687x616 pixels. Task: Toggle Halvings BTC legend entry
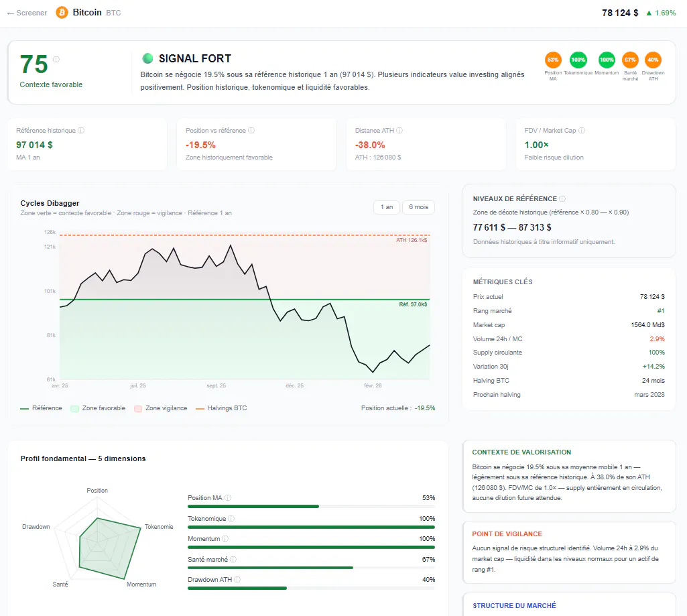(x=221, y=408)
